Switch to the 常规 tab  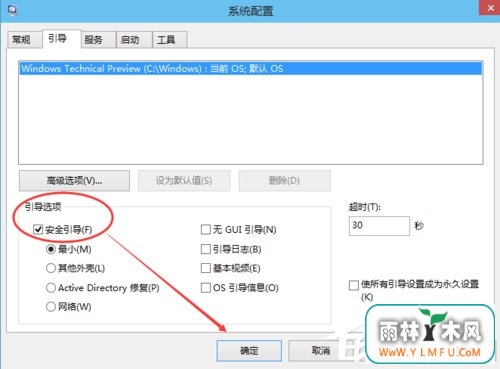point(25,40)
